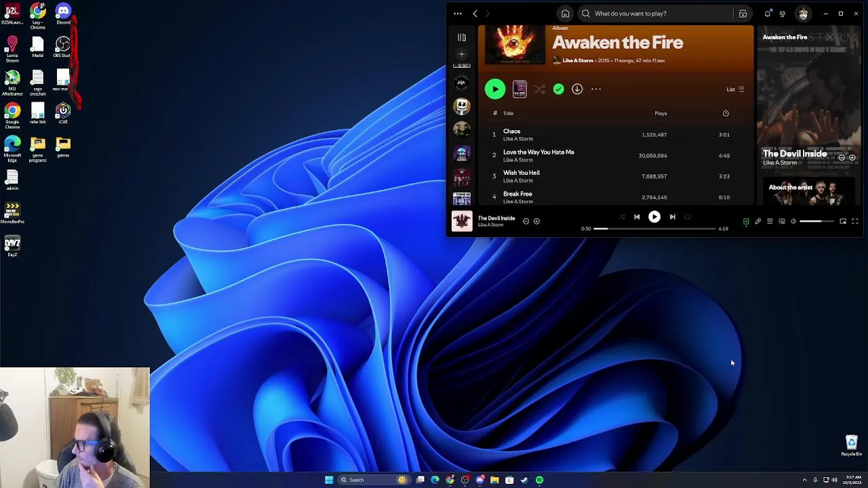Toggle repeat in the player bar
The image size is (868, 488).
(x=687, y=217)
